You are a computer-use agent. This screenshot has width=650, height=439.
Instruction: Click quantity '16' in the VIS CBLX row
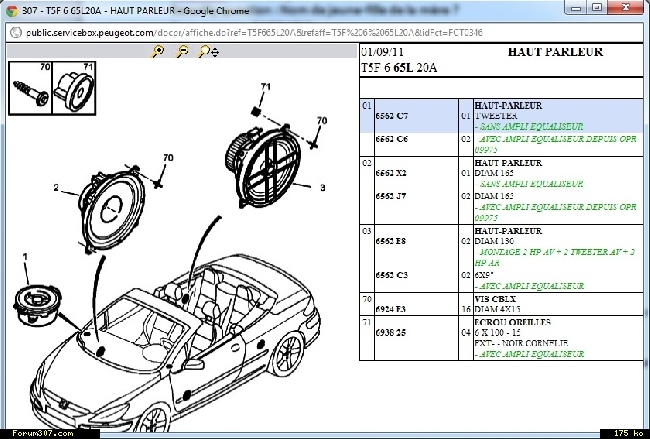coord(466,309)
